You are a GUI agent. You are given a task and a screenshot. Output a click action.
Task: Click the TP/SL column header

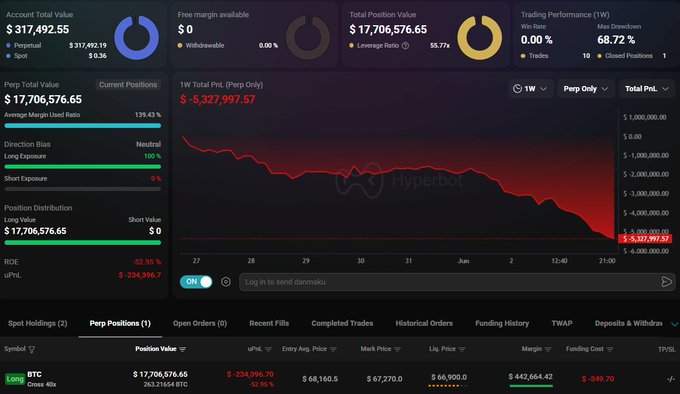point(667,349)
